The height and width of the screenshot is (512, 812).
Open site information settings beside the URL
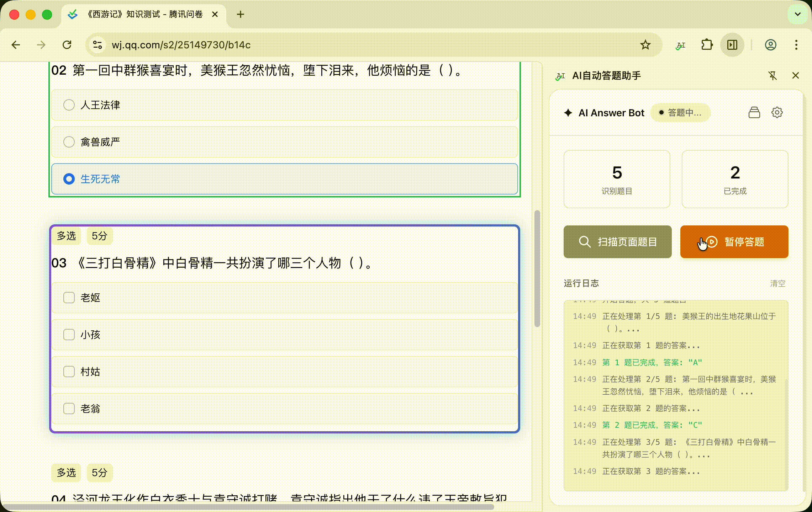pyautogui.click(x=97, y=45)
